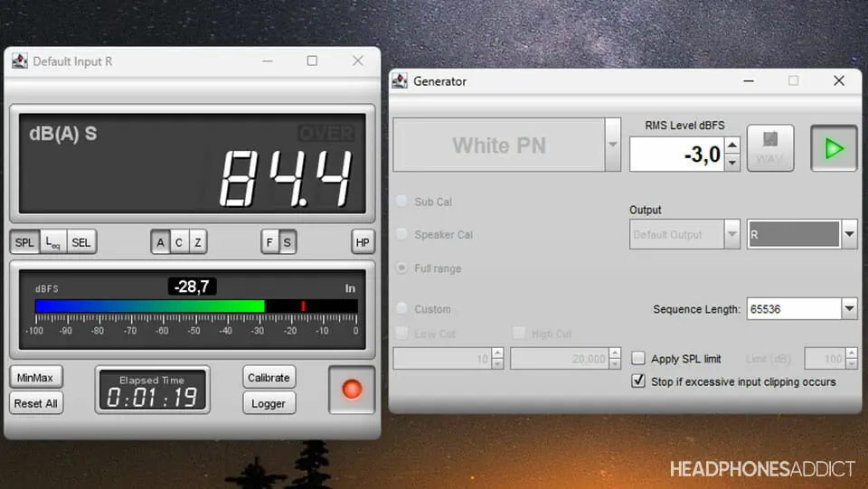Click the app icon in Default Input R title bar

(x=20, y=61)
